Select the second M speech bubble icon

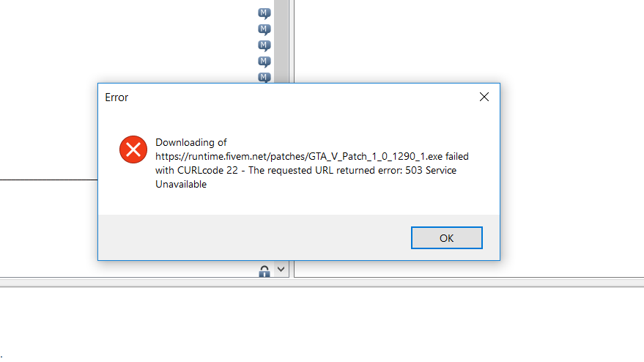tap(264, 29)
